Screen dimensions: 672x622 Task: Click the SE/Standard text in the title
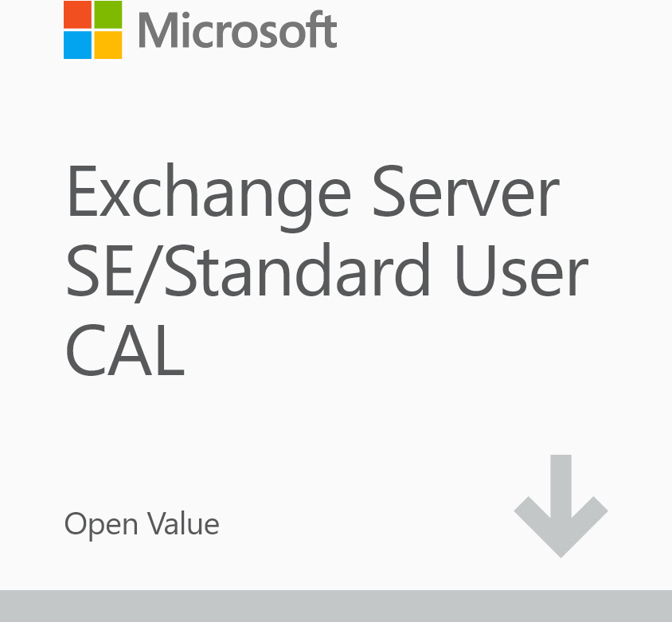pyautogui.click(x=248, y=271)
